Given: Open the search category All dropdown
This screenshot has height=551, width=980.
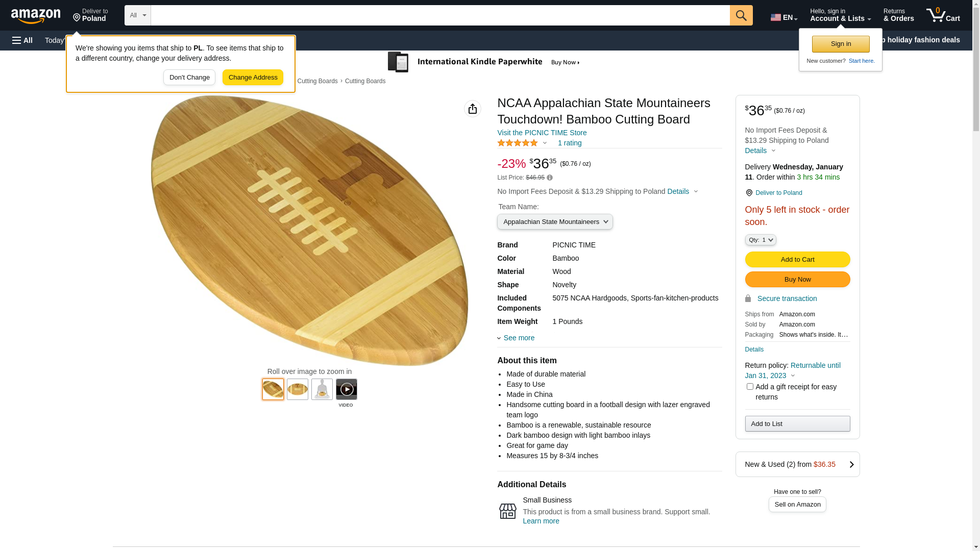Looking at the screenshot, I should click(x=138, y=15).
